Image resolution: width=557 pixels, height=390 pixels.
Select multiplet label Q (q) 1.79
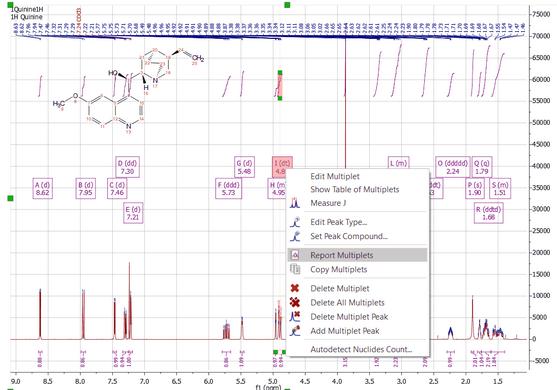click(x=482, y=167)
